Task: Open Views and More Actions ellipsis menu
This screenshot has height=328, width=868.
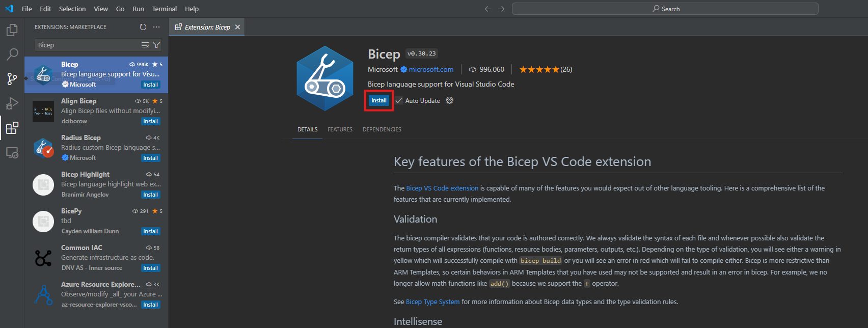Action: pyautogui.click(x=156, y=27)
